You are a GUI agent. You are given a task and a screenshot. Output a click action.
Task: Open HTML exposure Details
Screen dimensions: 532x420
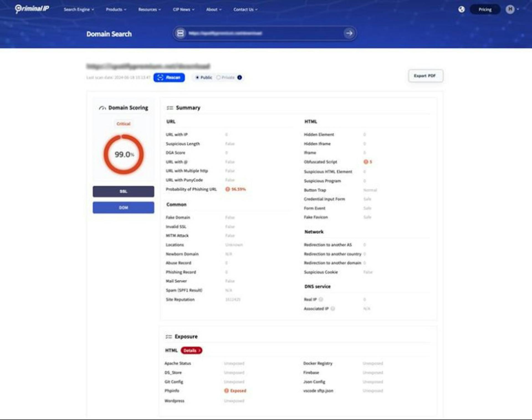[191, 350]
